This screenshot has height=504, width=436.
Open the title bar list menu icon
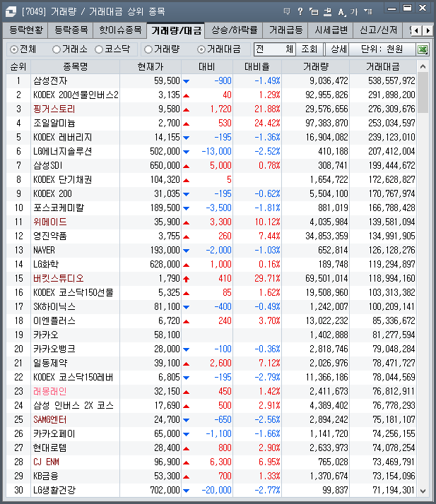coord(368,12)
